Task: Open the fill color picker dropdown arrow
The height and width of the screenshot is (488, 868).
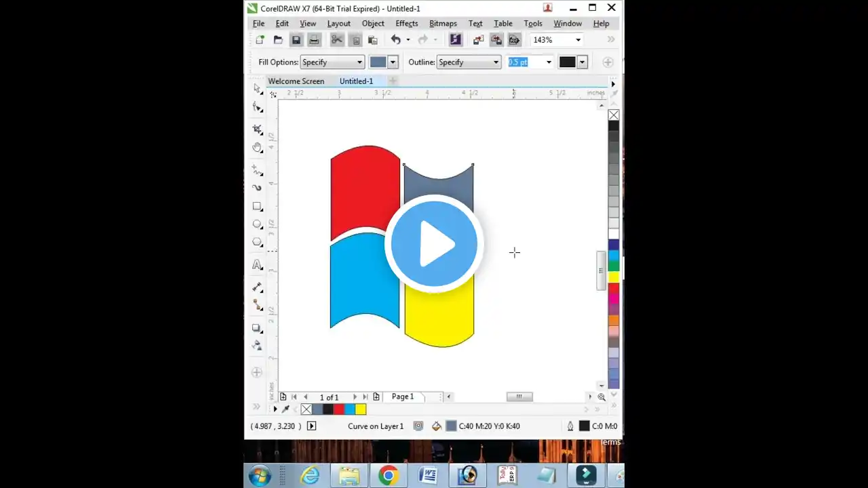Action: [392, 62]
